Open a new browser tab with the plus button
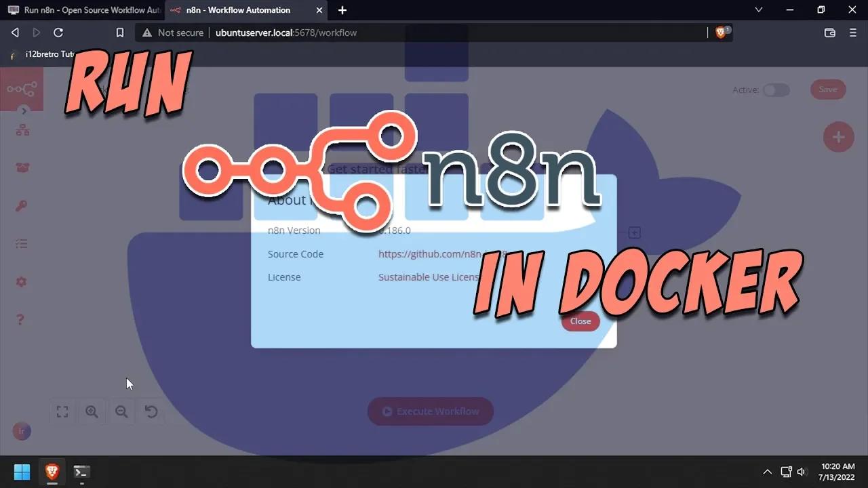 tap(342, 10)
